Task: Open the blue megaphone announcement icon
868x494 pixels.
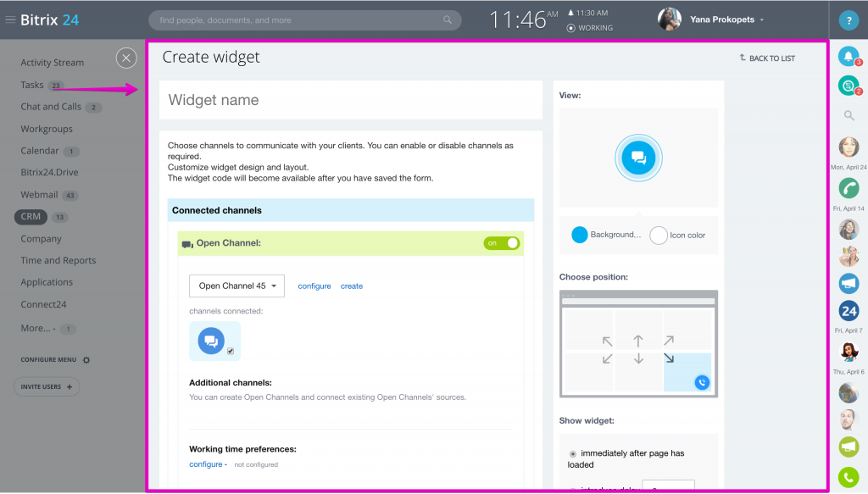Action: coord(849,283)
